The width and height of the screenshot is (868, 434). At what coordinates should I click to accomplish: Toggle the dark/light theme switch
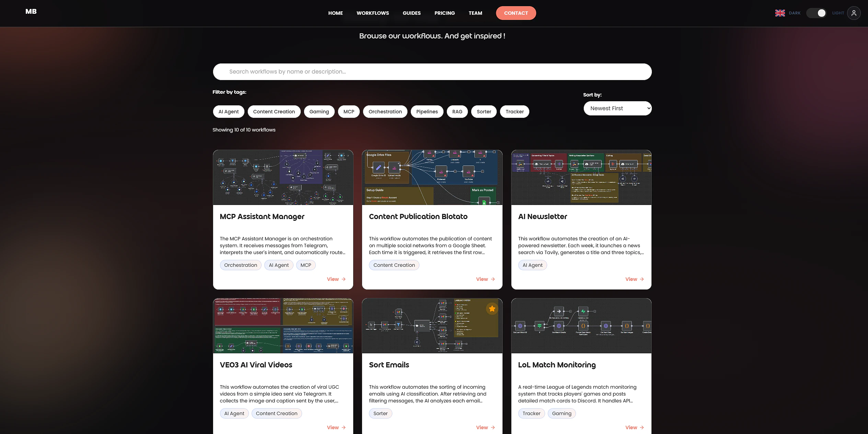coord(816,13)
